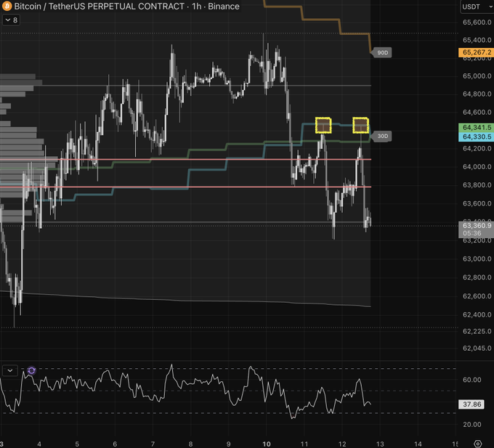
Task: Click date 10 on the time axis
Action: coord(267,444)
